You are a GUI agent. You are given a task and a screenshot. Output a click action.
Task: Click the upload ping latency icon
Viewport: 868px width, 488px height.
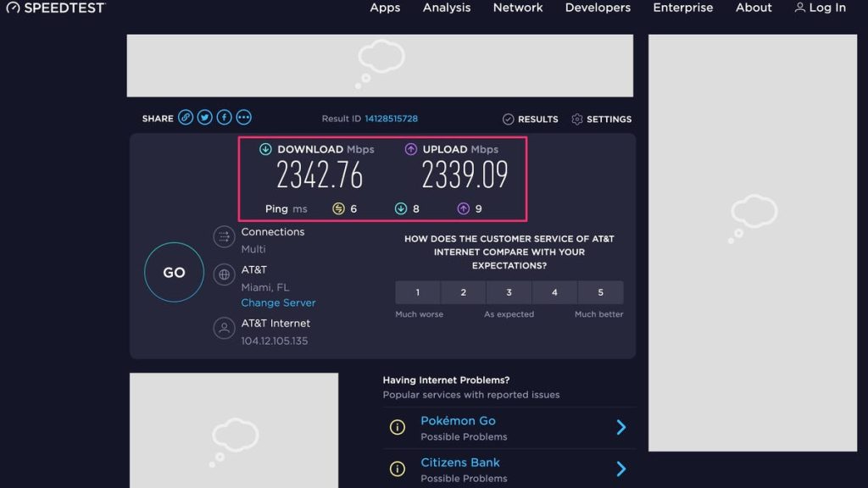[464, 208]
